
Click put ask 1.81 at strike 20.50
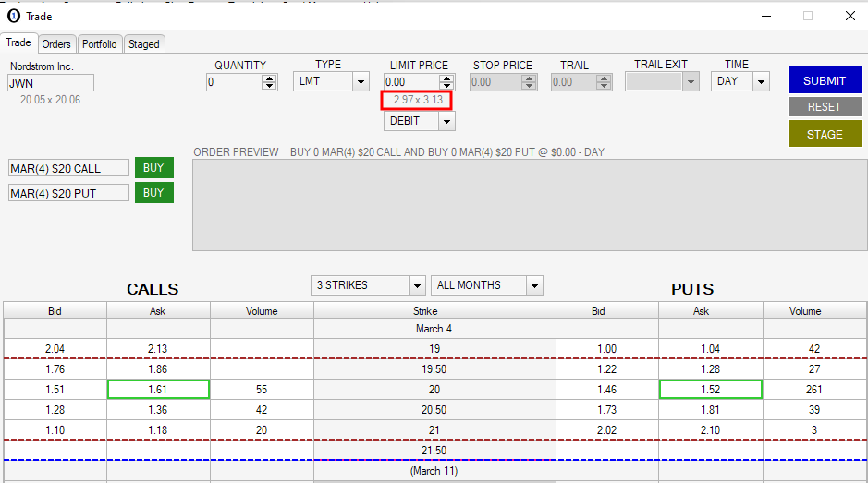tap(710, 410)
